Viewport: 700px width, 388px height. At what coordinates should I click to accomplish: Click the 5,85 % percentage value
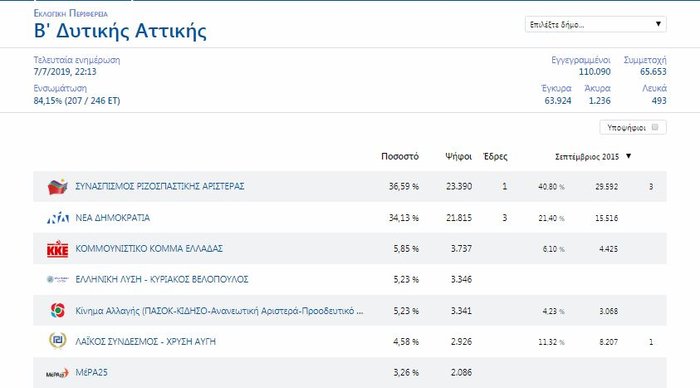[406, 249]
